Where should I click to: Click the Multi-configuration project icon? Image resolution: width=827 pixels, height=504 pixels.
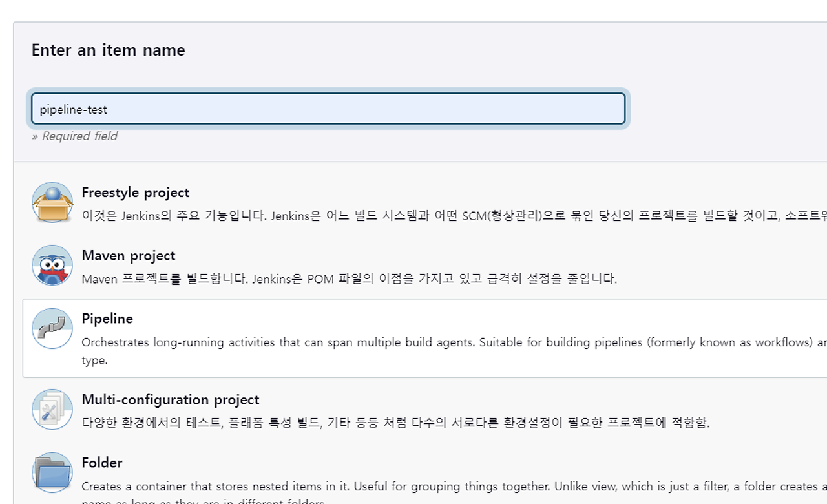(x=52, y=409)
